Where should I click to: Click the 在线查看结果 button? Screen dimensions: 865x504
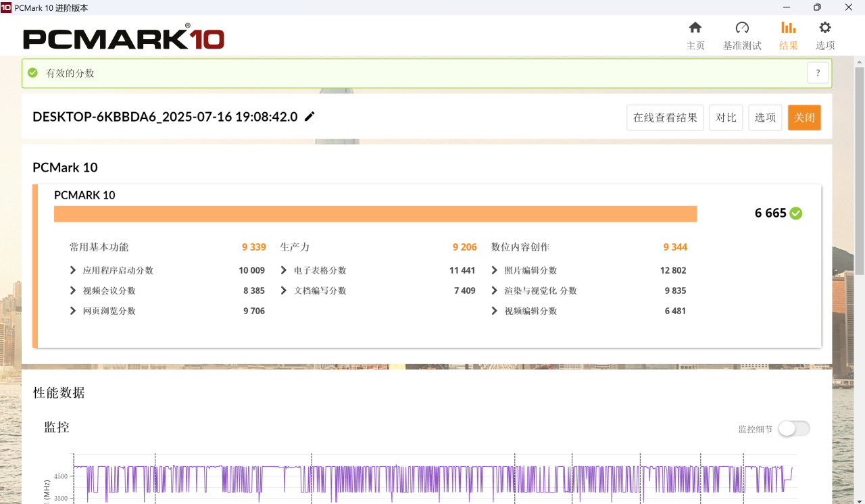coord(665,118)
